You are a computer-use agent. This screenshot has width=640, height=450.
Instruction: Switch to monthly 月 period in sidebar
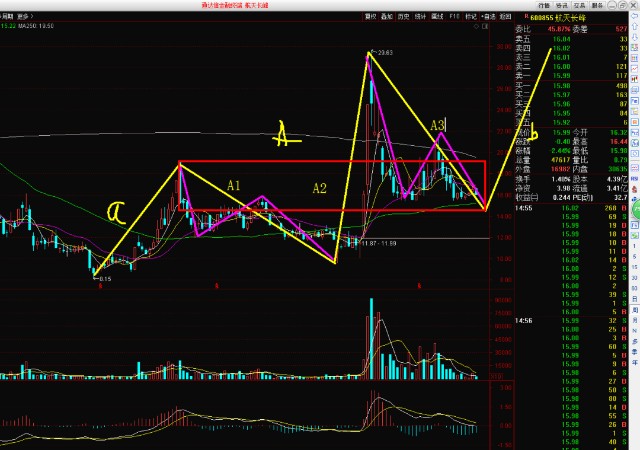635,320
